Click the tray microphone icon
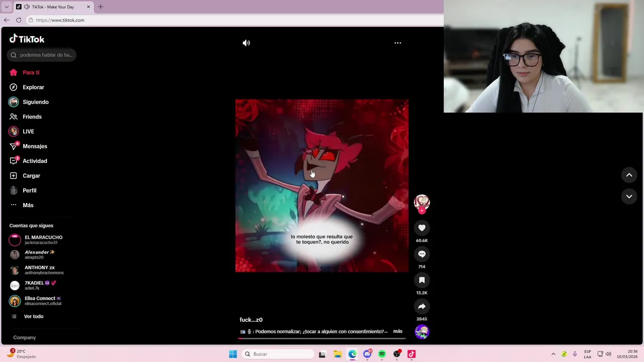Screen dimensions: 644x362 pyautogui.click(x=575, y=354)
